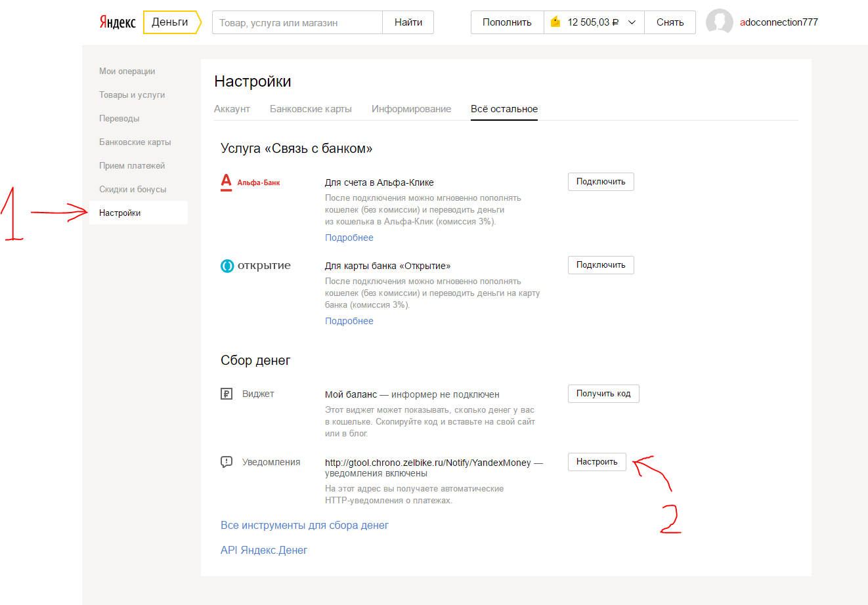Go to Мои операции in sidebar
The image size is (868, 605).
[127, 71]
